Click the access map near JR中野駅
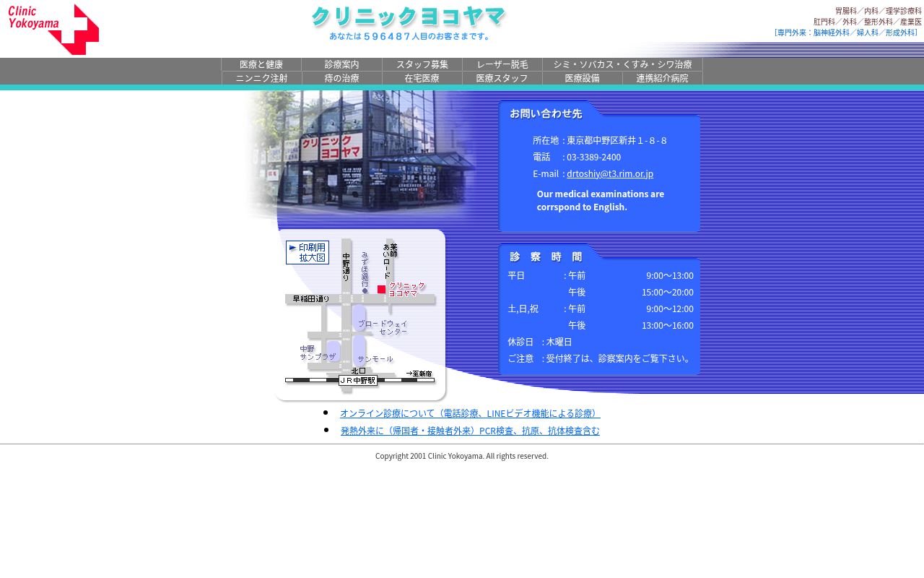This screenshot has width=924, height=578. 360,315
